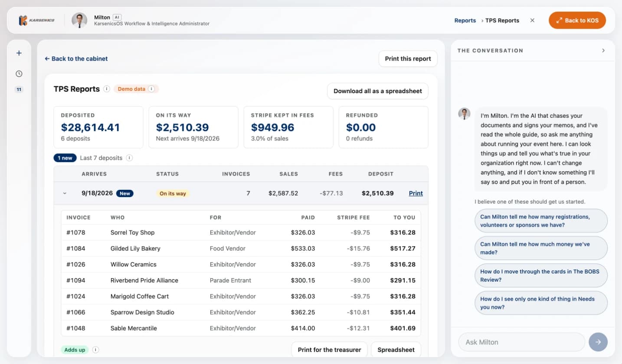Click the Spreadsheet button
This screenshot has width=622, height=364.
tap(396, 350)
